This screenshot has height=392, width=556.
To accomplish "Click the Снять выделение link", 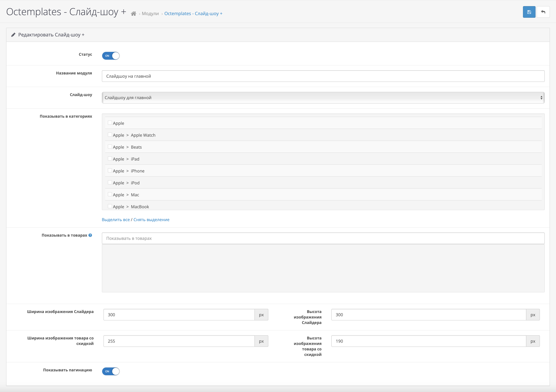I will click(x=151, y=220).
